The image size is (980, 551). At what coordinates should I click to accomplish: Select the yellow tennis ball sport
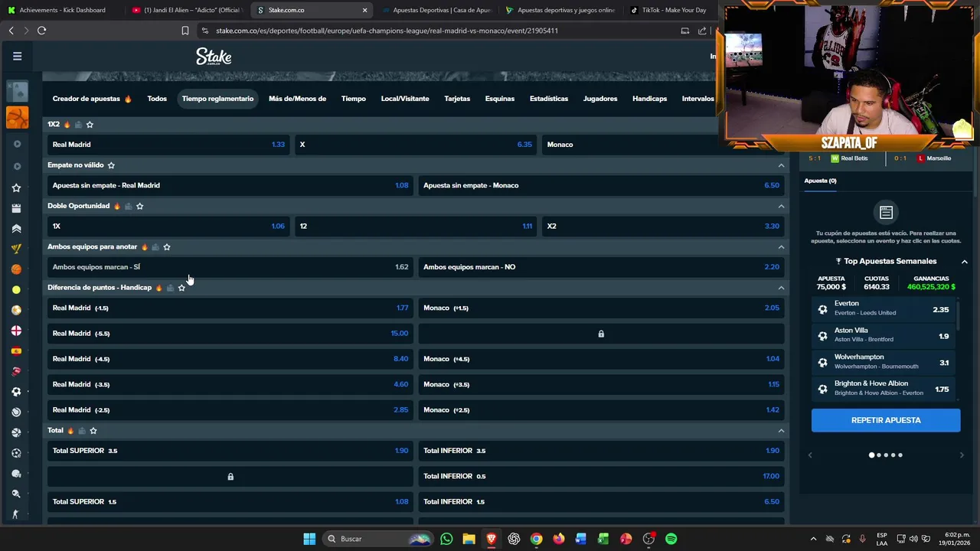click(x=16, y=290)
